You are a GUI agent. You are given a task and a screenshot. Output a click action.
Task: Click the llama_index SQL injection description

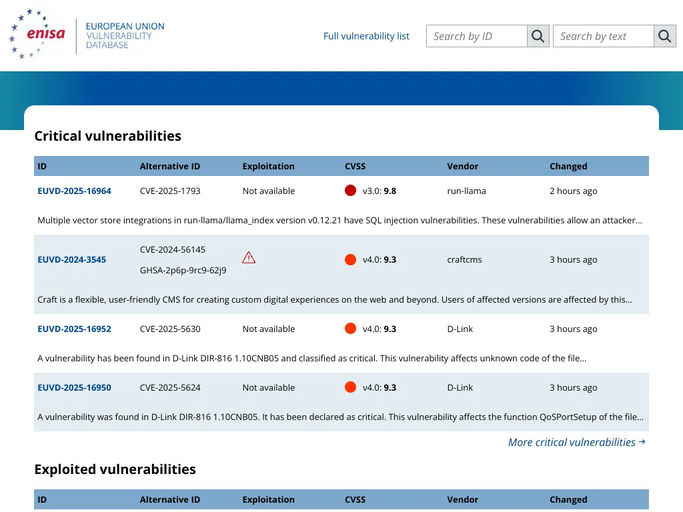(340, 220)
